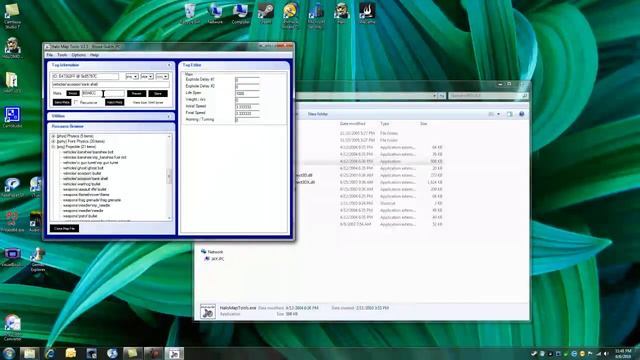Viewport: 640px width, 360px height.
Task: Click the Homing / Turning value field
Action: click(x=247, y=120)
